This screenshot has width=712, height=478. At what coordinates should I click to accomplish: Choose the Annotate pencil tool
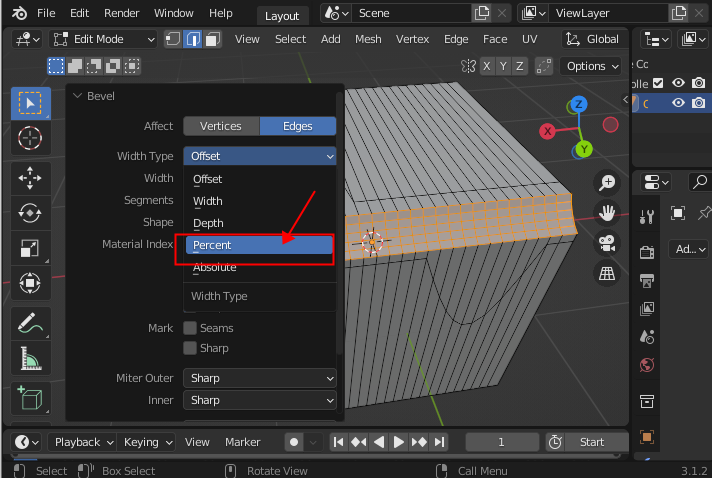pyautogui.click(x=30, y=323)
